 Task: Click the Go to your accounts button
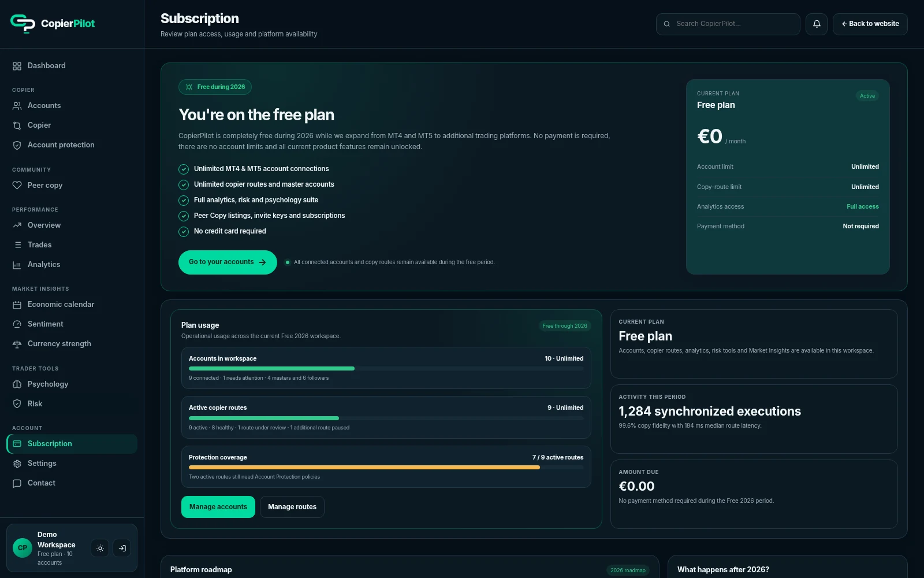[x=228, y=262]
